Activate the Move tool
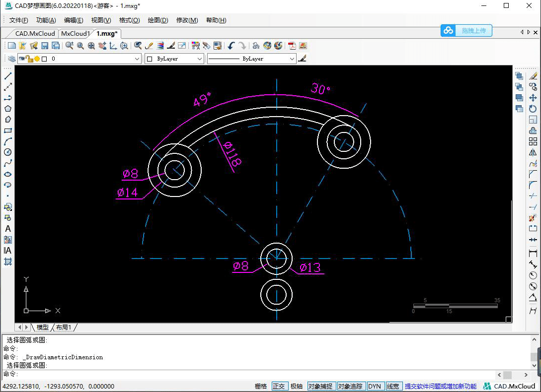This screenshot has width=541, height=392. 533,98
